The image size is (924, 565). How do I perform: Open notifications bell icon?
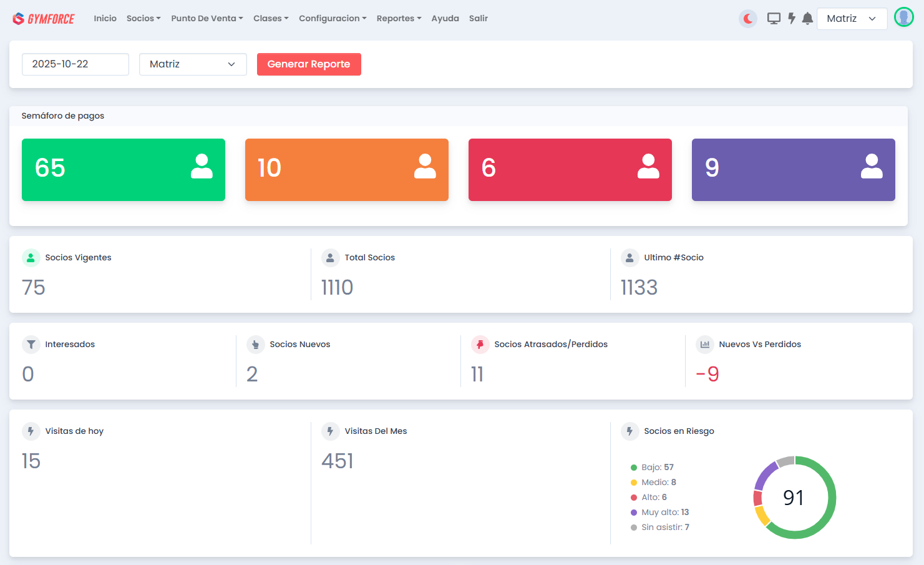[807, 19]
